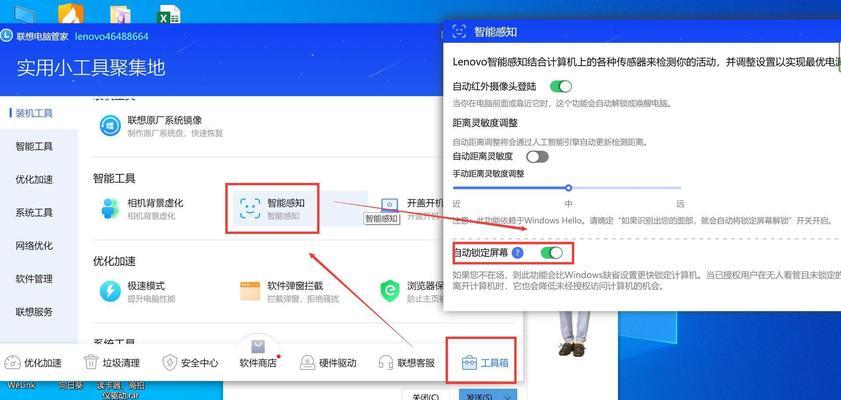841x400 pixels.
Task: Set distance sensitivity to 远
Action: pyautogui.click(x=680, y=204)
